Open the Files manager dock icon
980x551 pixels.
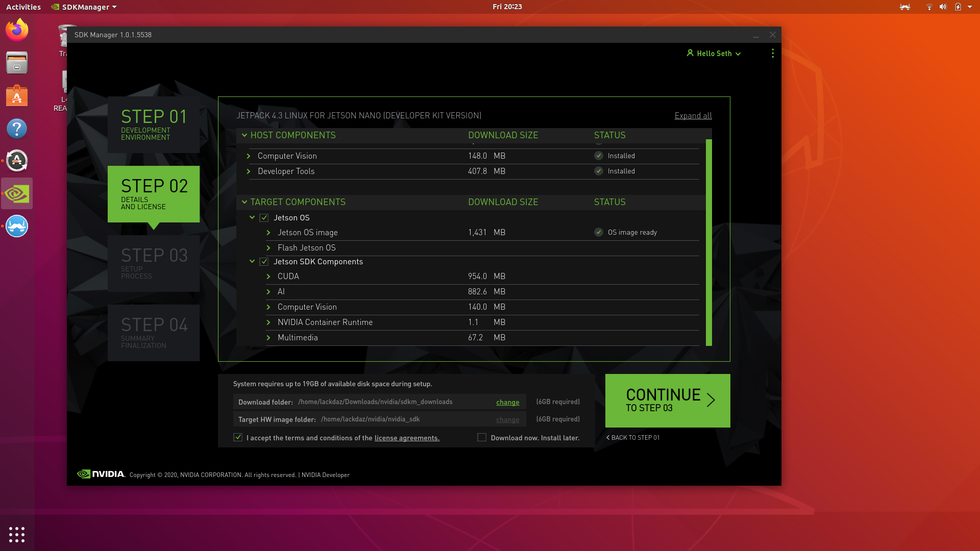pyautogui.click(x=17, y=63)
